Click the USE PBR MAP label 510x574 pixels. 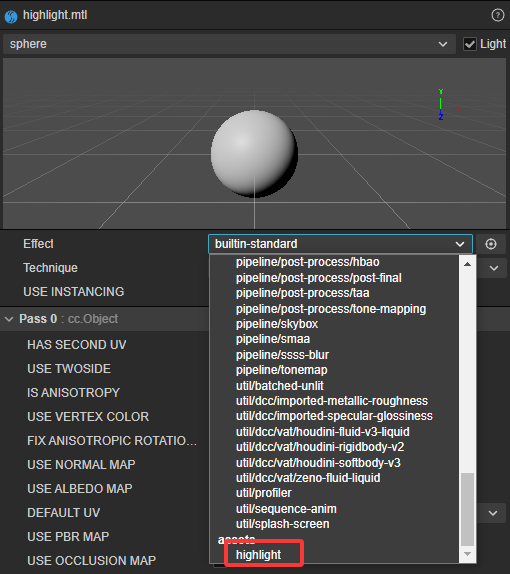(68, 537)
